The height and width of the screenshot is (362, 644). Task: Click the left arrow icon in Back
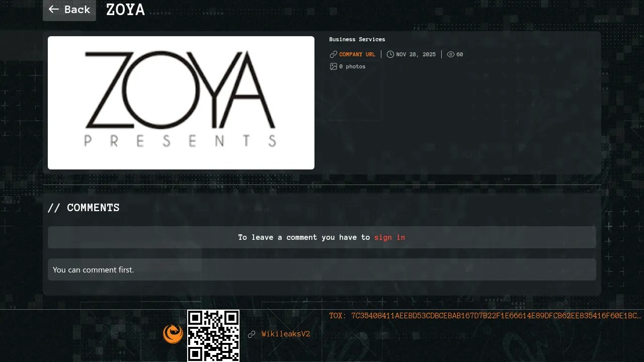pyautogui.click(x=54, y=10)
